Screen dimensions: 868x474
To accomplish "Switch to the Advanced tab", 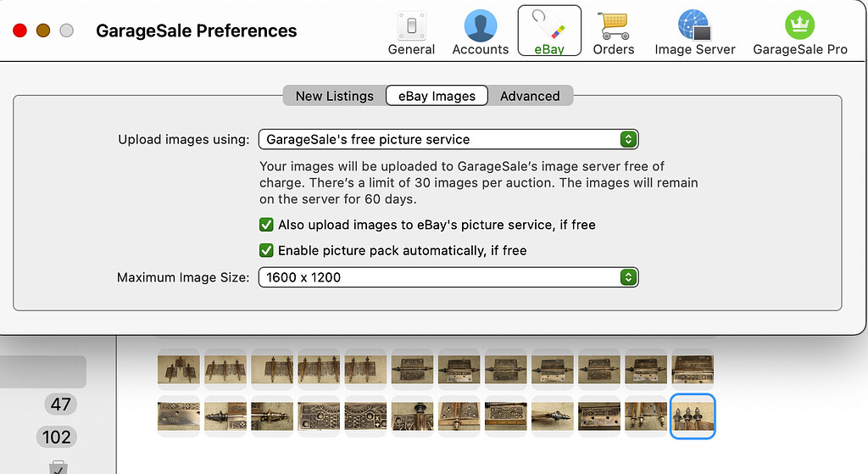I will tap(530, 96).
